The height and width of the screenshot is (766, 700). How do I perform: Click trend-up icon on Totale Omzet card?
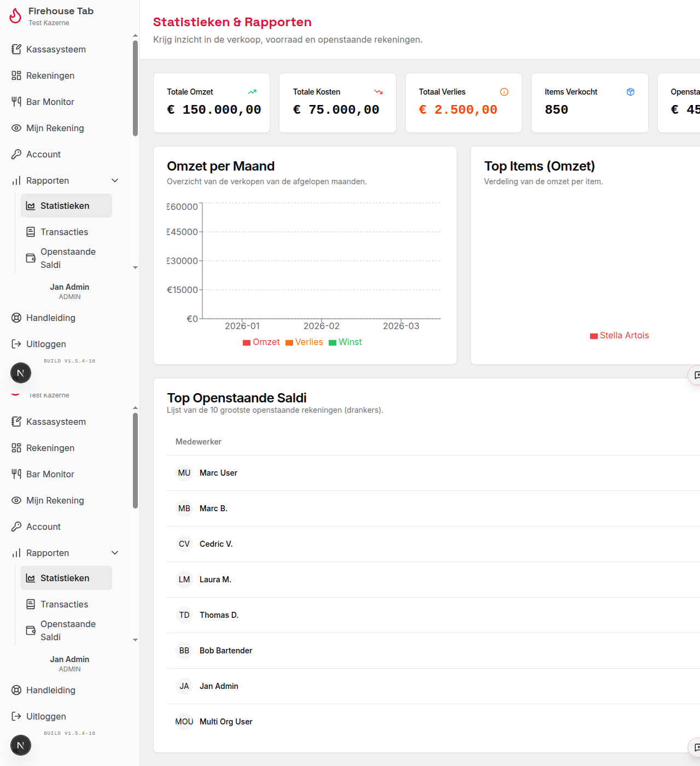tap(252, 92)
